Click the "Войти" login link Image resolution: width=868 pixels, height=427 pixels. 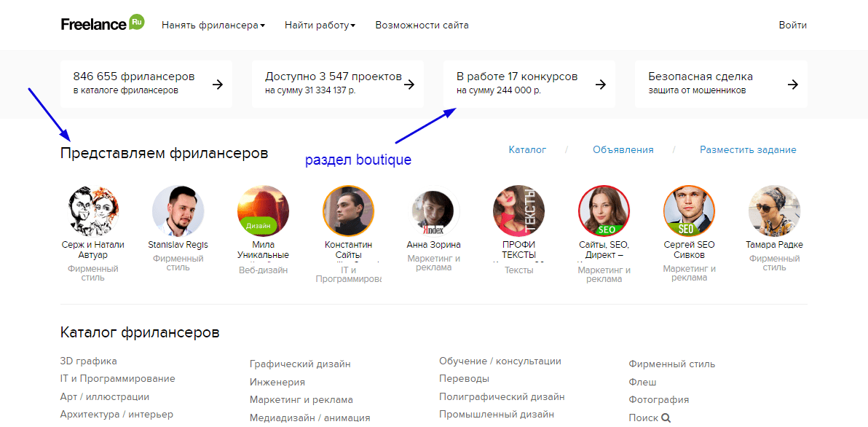tap(792, 25)
